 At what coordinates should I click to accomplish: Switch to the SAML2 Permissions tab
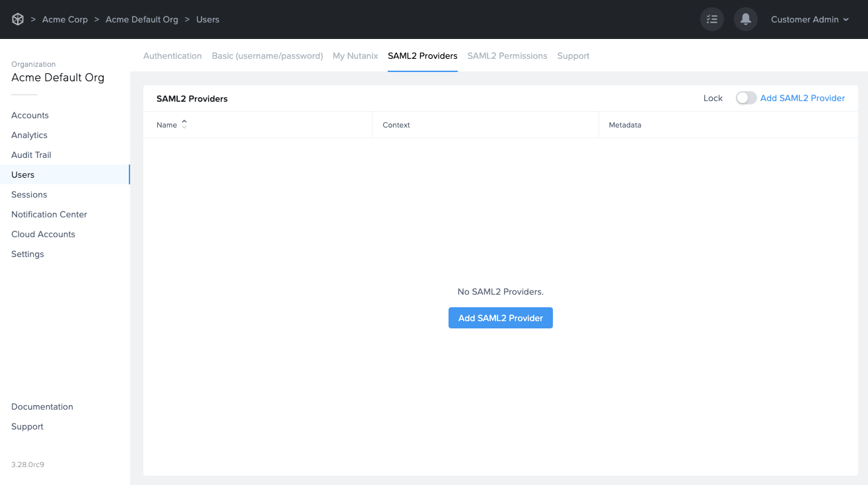507,56
